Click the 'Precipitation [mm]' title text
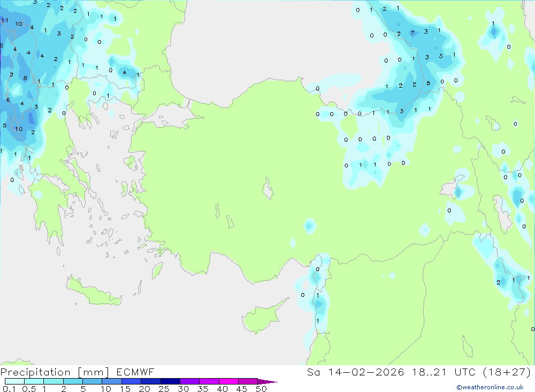Viewport: 535px width, 392px height. pyautogui.click(x=55, y=372)
